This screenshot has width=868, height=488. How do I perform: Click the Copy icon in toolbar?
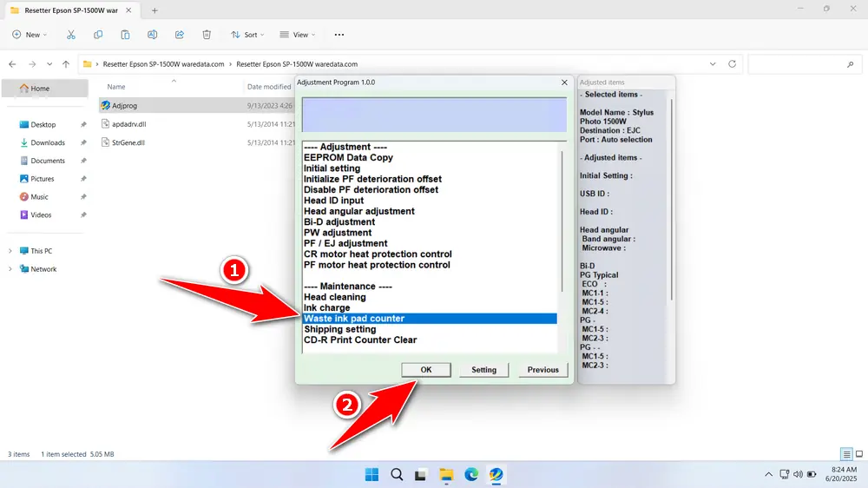(x=98, y=35)
